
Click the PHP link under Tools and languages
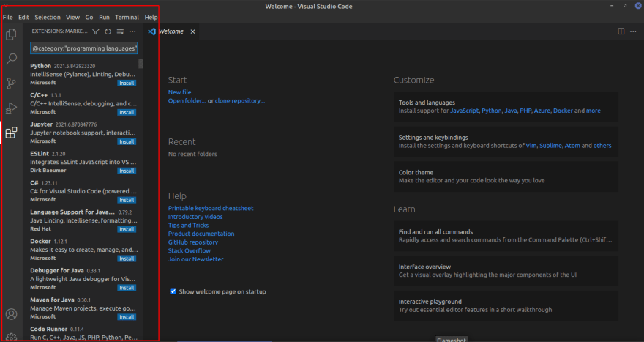(x=525, y=111)
